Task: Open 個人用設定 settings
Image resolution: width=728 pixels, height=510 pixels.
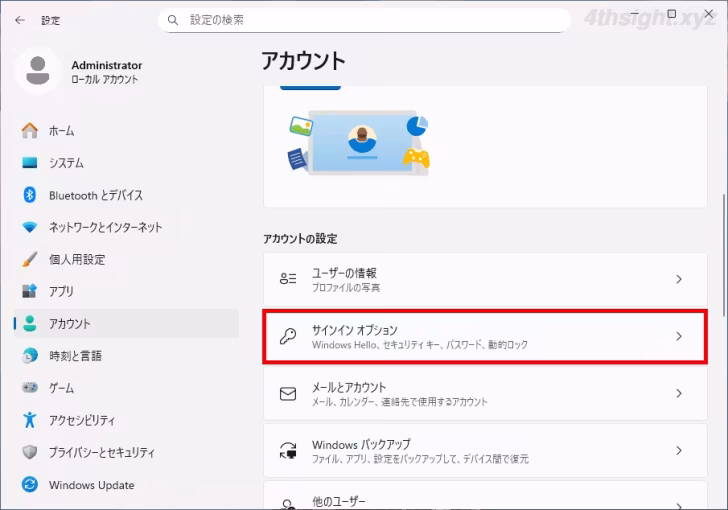Action: coord(126,259)
